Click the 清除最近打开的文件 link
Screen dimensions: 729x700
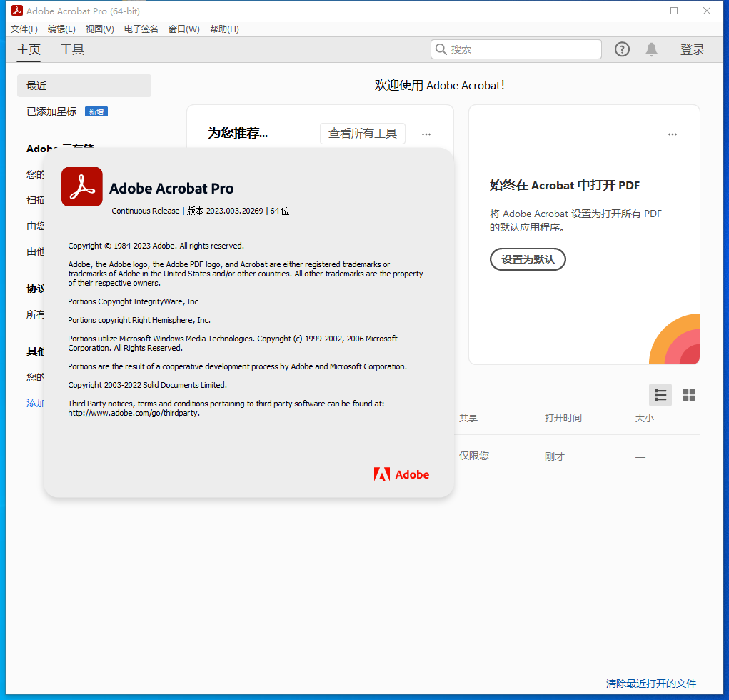tap(650, 684)
